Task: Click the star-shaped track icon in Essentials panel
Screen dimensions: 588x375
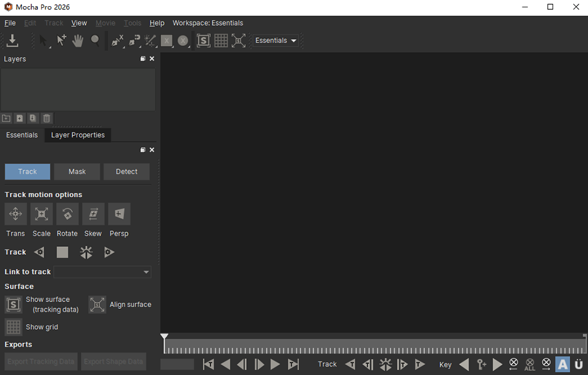Action: 86,252
